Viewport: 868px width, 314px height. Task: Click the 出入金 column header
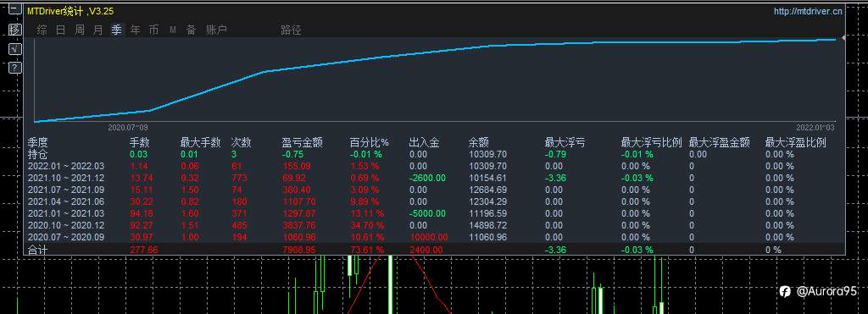pos(424,143)
